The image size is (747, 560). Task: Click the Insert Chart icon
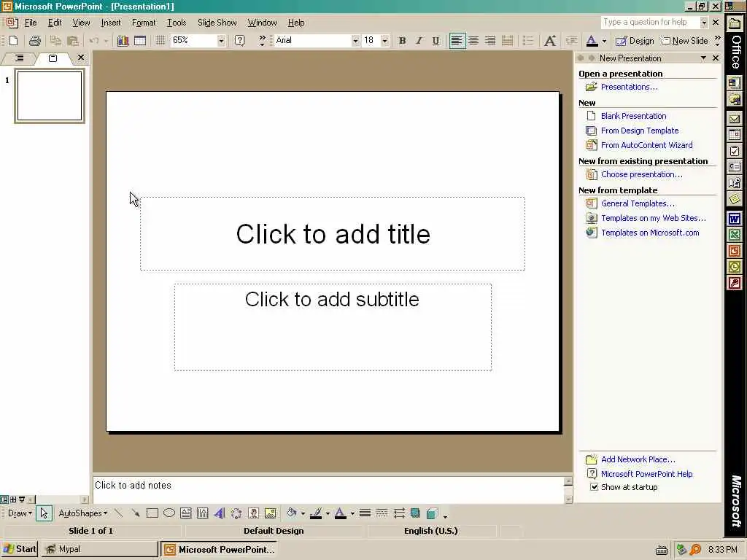tap(123, 41)
